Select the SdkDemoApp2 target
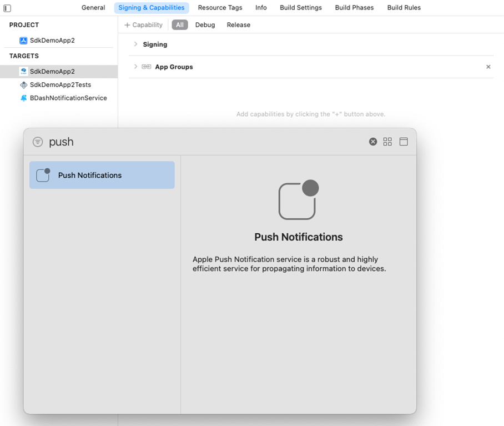Image resolution: width=504 pixels, height=426 pixels. (59, 72)
